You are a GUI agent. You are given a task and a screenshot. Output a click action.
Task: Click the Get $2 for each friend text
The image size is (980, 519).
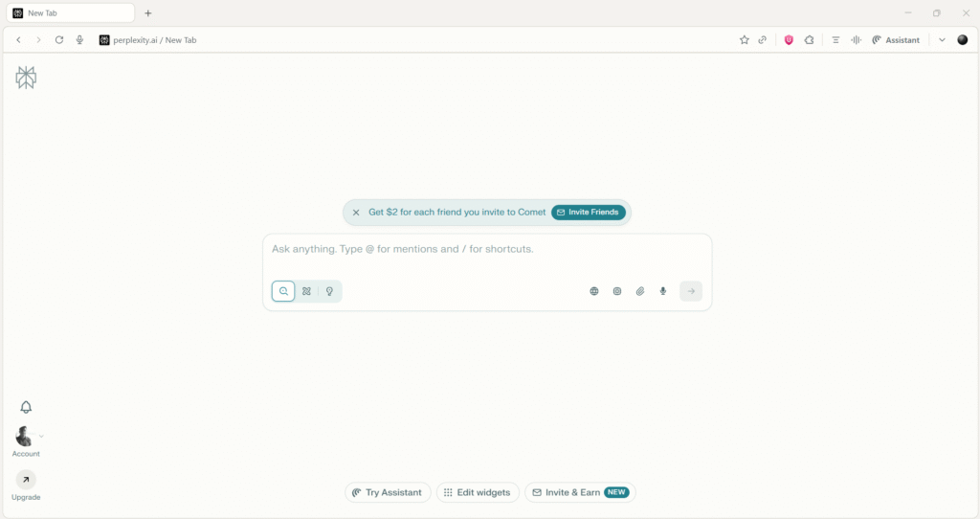click(457, 212)
